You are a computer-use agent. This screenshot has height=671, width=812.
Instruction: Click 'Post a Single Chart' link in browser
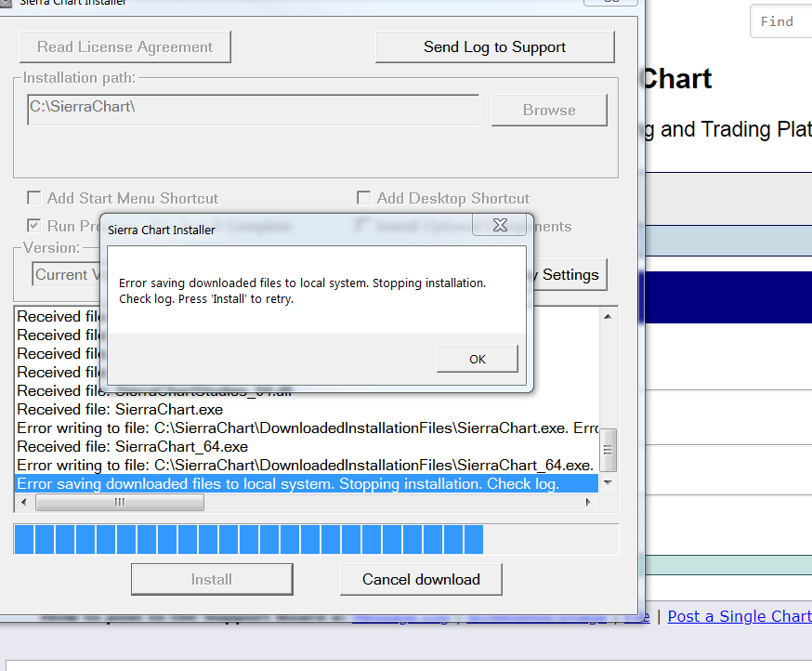pos(740,616)
